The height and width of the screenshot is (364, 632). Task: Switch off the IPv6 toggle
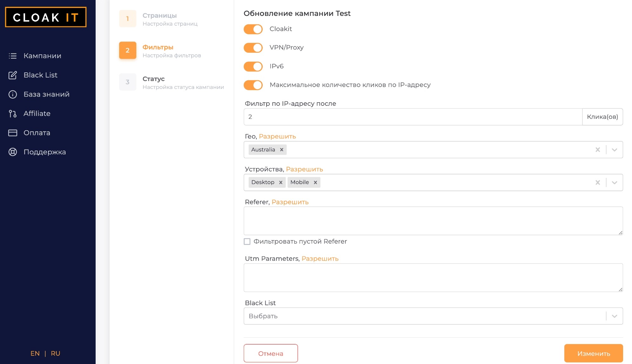[253, 66]
